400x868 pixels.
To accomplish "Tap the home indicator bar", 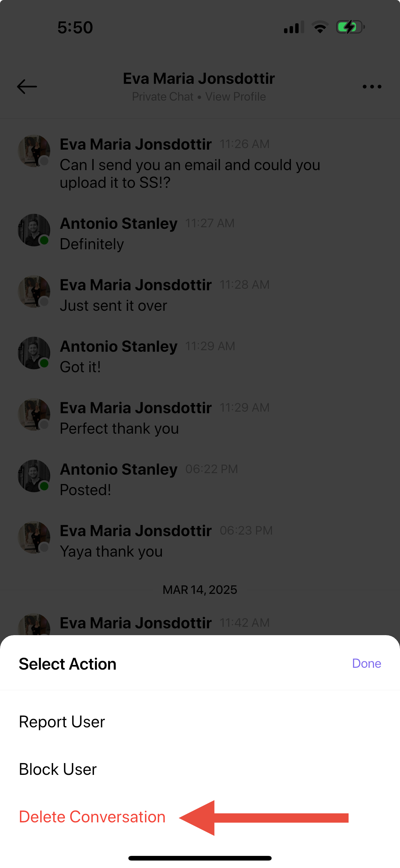I will [x=200, y=858].
